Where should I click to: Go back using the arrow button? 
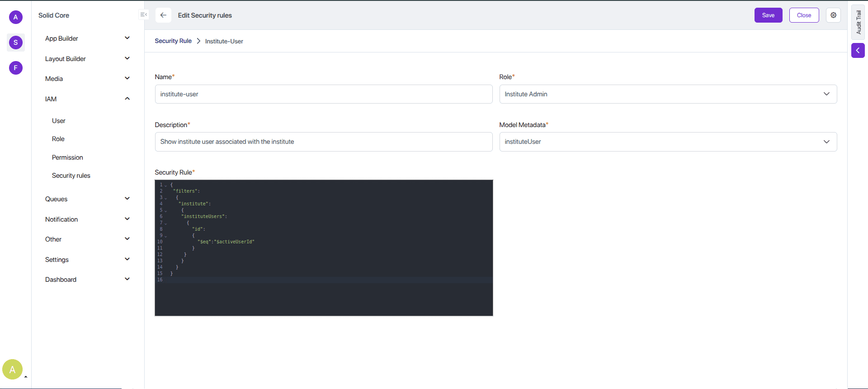[163, 15]
